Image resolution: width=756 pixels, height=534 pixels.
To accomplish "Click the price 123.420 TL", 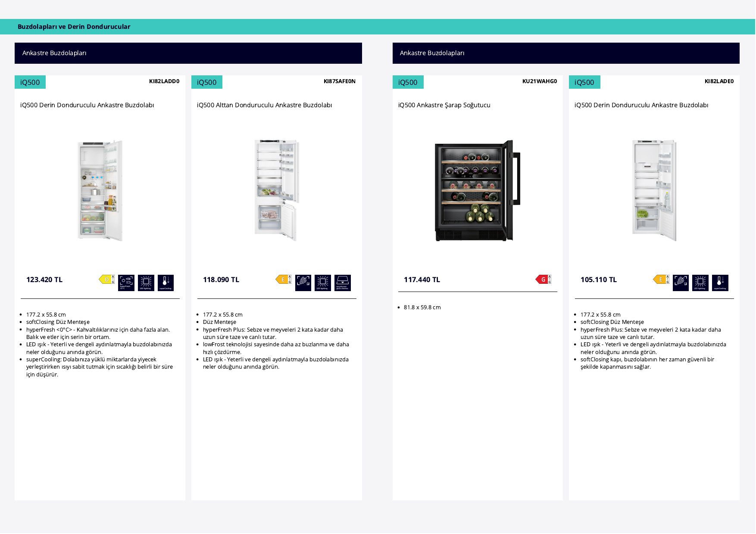I will [x=44, y=279].
